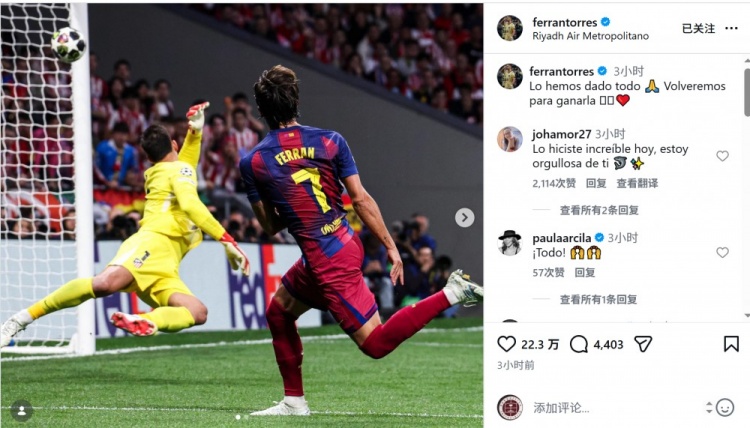
Task: Open the three-dot more options menu
Action: pyautogui.click(x=731, y=29)
